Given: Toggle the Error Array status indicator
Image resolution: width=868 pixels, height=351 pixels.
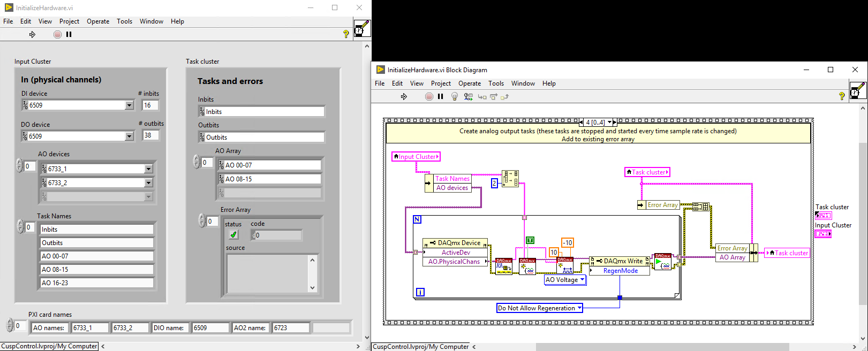Looking at the screenshot, I should pos(233,235).
